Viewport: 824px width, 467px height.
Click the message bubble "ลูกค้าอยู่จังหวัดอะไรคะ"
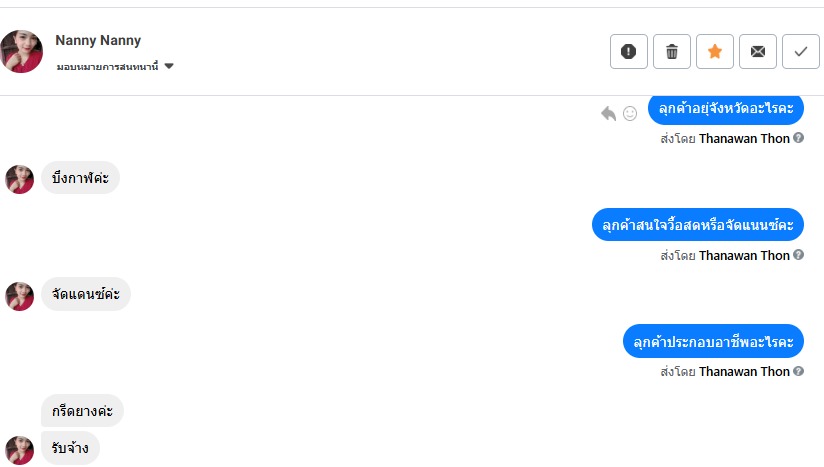(726, 108)
